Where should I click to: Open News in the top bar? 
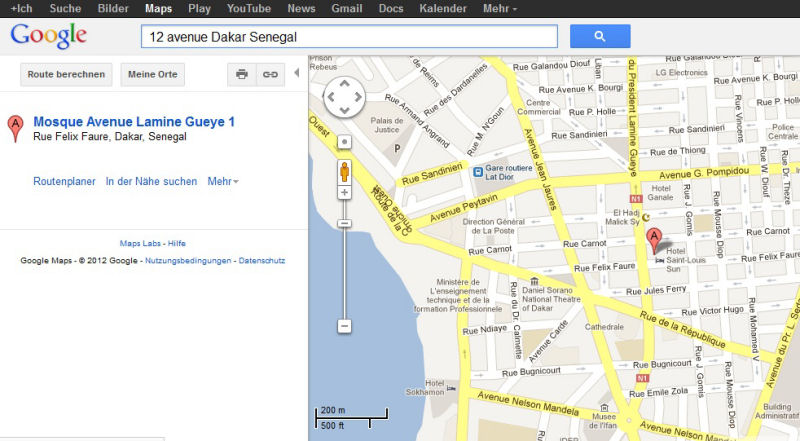[301, 8]
